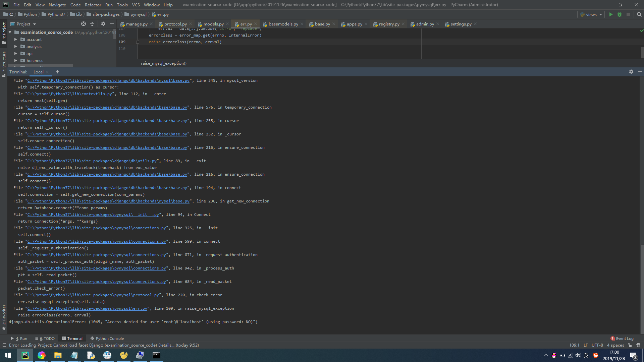Click the read-only lock icon in status bar
This screenshot has width=644, height=362.
point(630,345)
